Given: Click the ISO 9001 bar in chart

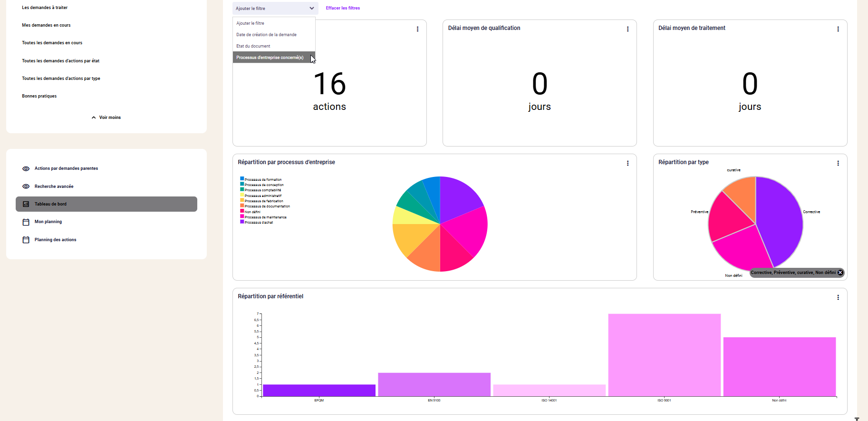Looking at the screenshot, I should point(664,355).
